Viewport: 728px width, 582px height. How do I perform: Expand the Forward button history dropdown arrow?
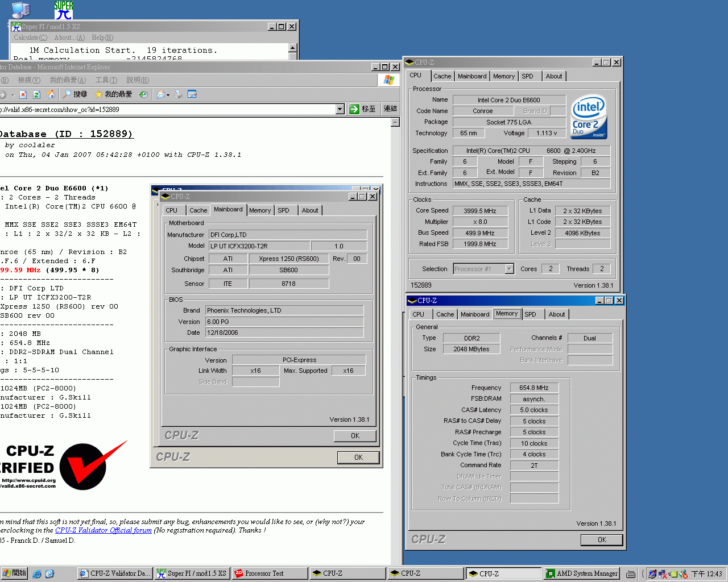coord(12,95)
